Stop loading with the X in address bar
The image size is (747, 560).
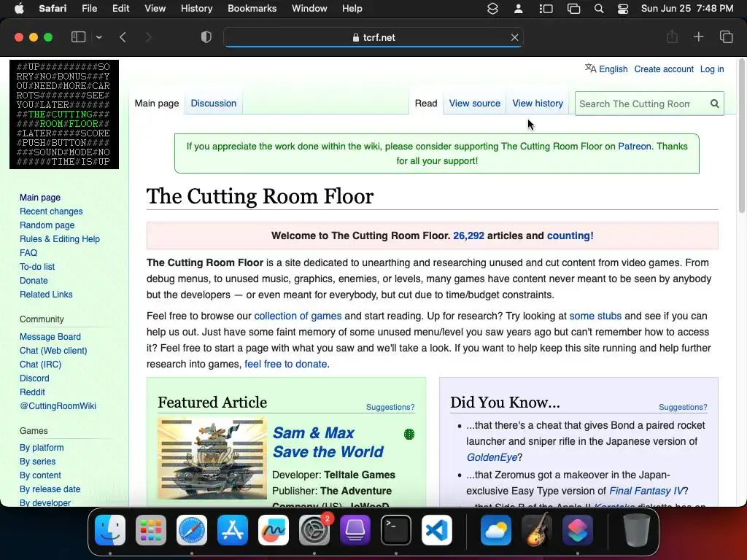pyautogui.click(x=514, y=37)
